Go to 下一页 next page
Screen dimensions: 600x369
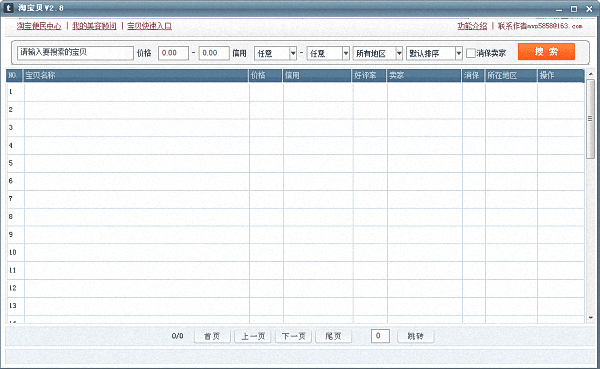click(293, 336)
